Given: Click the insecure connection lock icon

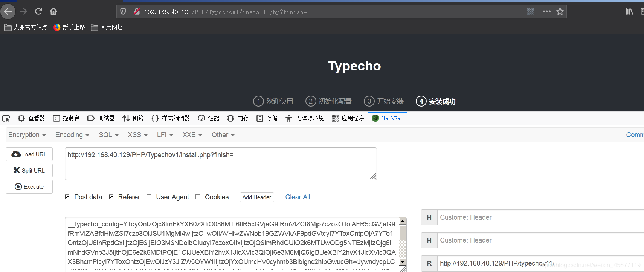Looking at the screenshot, I should pos(137,12).
